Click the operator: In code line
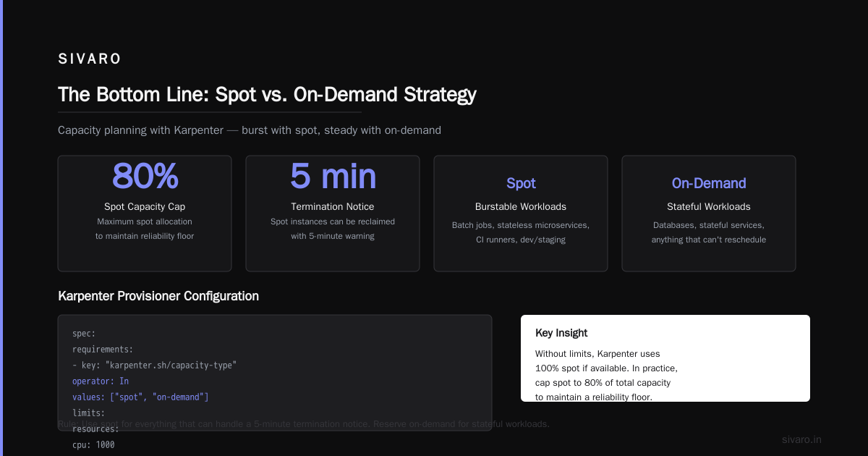868x456 pixels. tap(101, 381)
